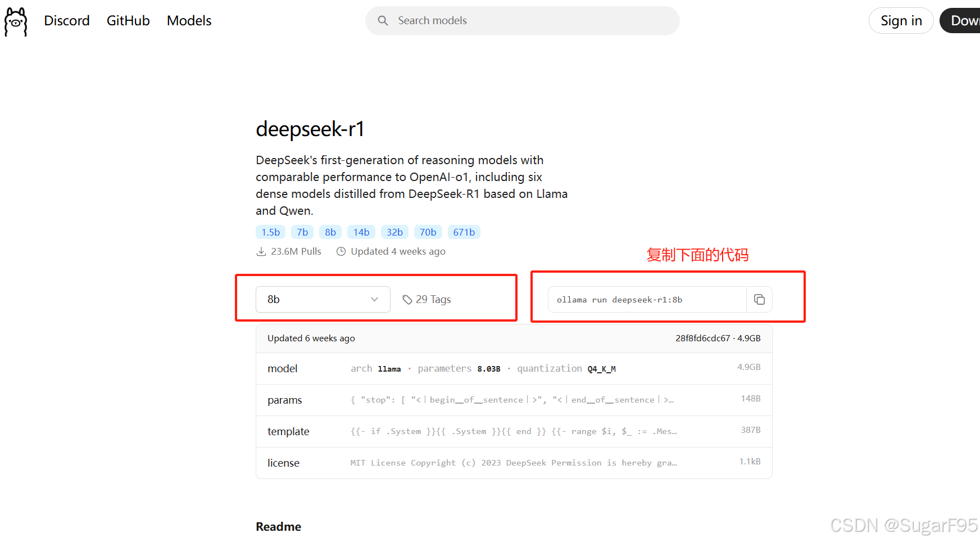Select the 7b size tag

(302, 232)
